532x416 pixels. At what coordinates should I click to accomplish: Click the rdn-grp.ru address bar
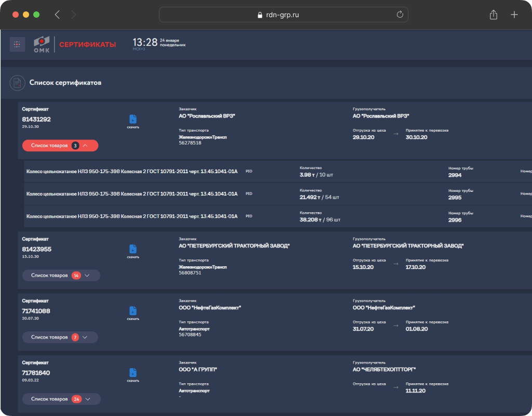click(x=283, y=15)
